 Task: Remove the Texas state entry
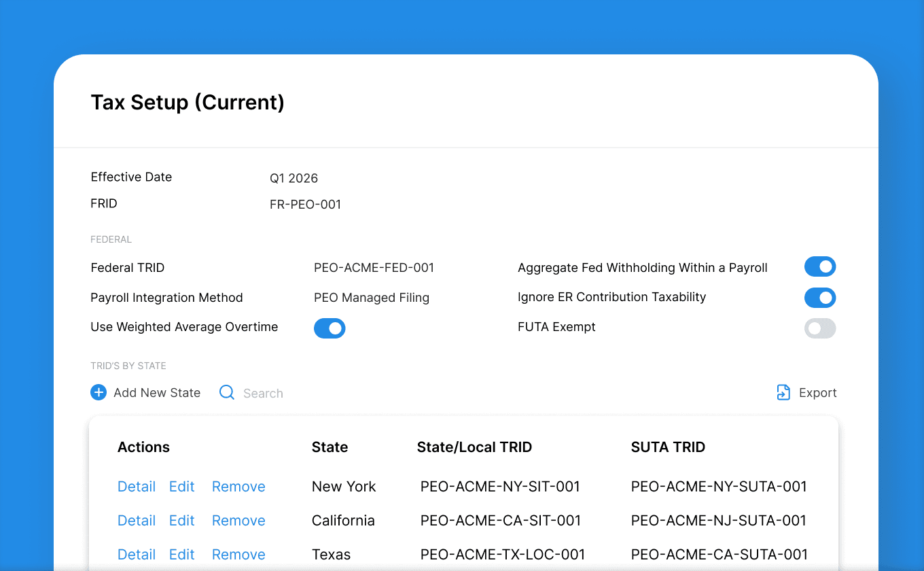tap(238, 554)
